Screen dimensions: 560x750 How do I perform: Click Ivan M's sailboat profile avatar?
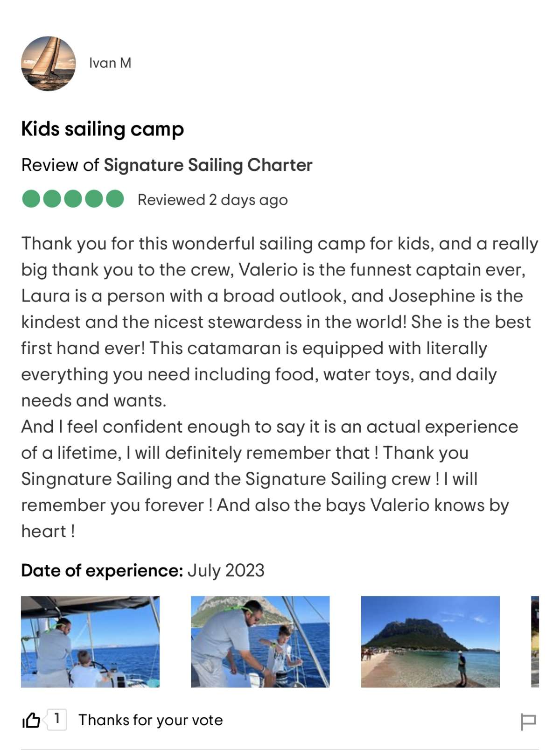click(48, 63)
